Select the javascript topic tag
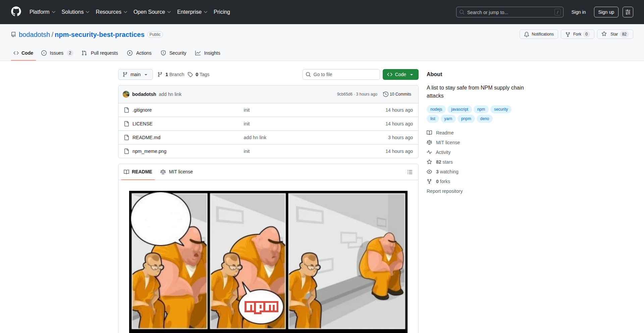This screenshot has width=644, height=333. 460,109
